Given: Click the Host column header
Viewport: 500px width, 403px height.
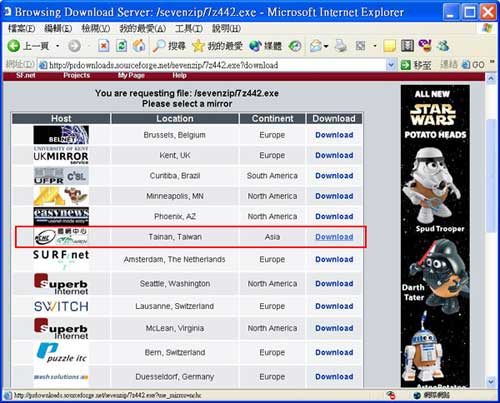Looking at the screenshot, I should pos(61,119).
